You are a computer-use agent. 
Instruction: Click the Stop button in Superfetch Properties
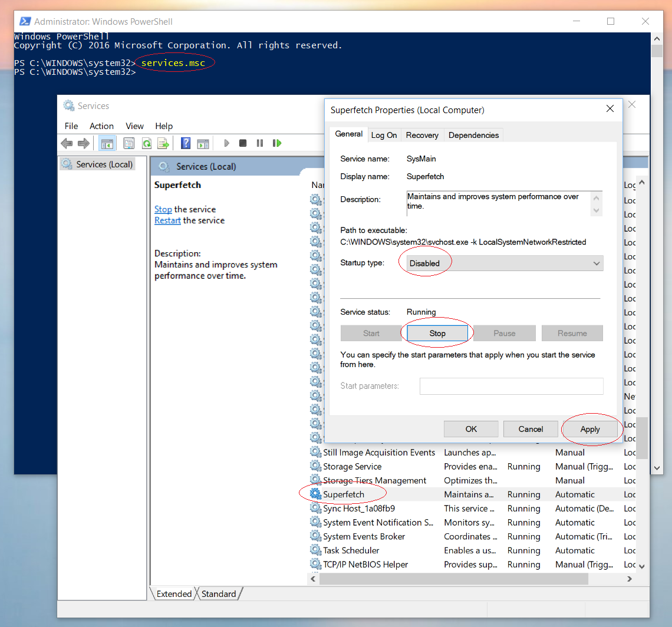click(437, 333)
